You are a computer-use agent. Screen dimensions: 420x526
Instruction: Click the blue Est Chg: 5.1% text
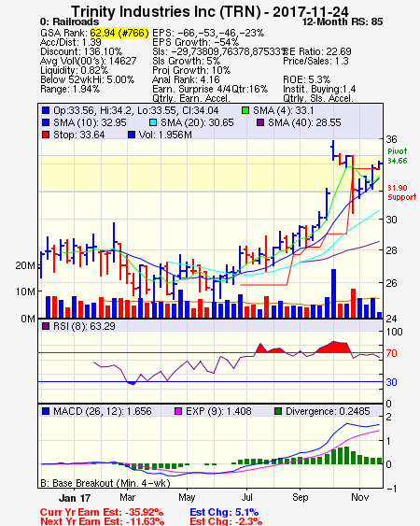pos(224,513)
